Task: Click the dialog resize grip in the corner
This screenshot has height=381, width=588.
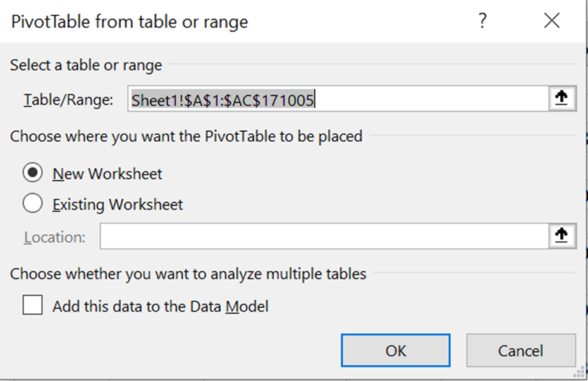Action: click(579, 373)
